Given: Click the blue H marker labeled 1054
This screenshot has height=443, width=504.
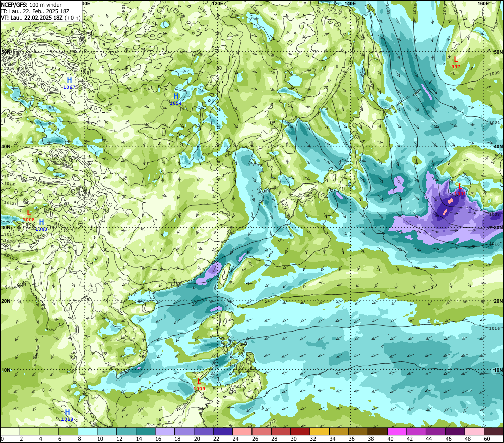Looking at the screenshot, I should 176,96.
